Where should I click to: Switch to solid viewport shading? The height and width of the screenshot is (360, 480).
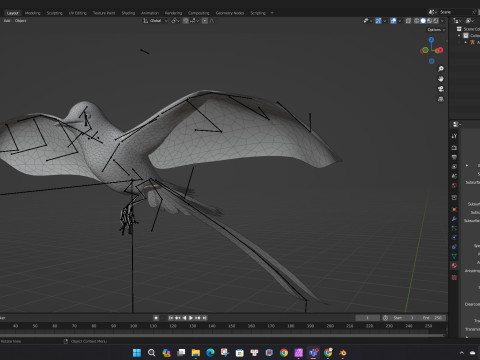click(x=423, y=21)
